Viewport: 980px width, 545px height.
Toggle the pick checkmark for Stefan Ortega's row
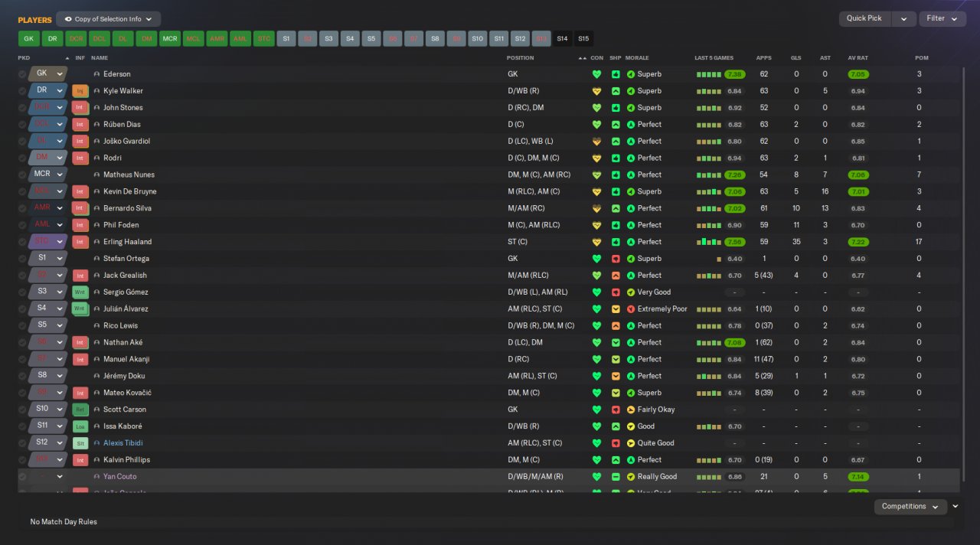click(22, 259)
